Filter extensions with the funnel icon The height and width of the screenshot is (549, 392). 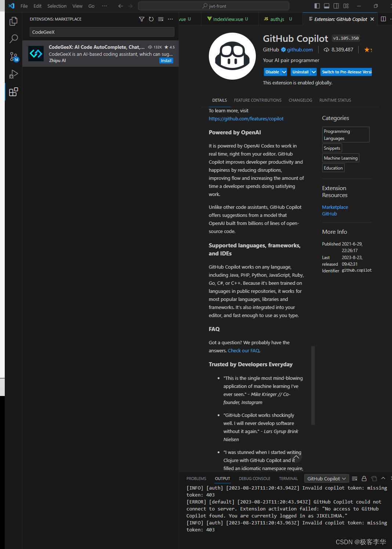coord(142,19)
